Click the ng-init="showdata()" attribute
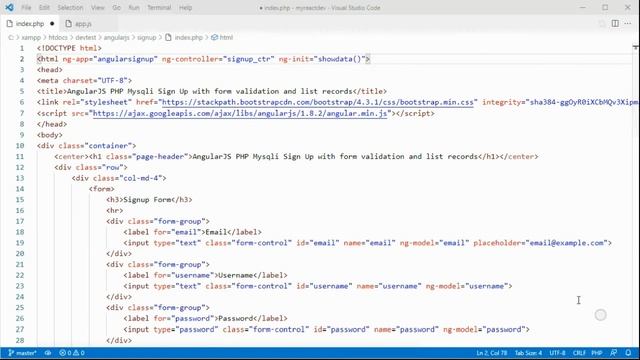 (x=322, y=59)
